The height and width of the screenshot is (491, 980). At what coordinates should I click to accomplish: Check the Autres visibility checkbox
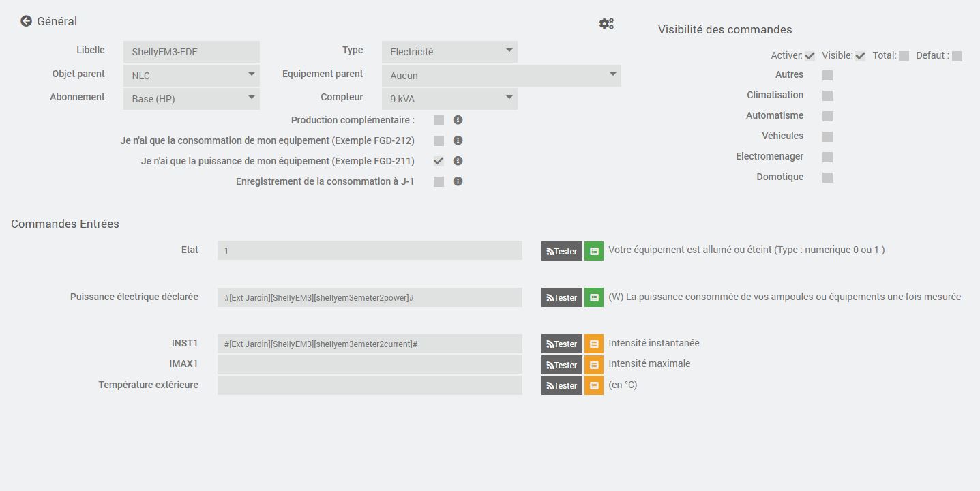click(827, 75)
